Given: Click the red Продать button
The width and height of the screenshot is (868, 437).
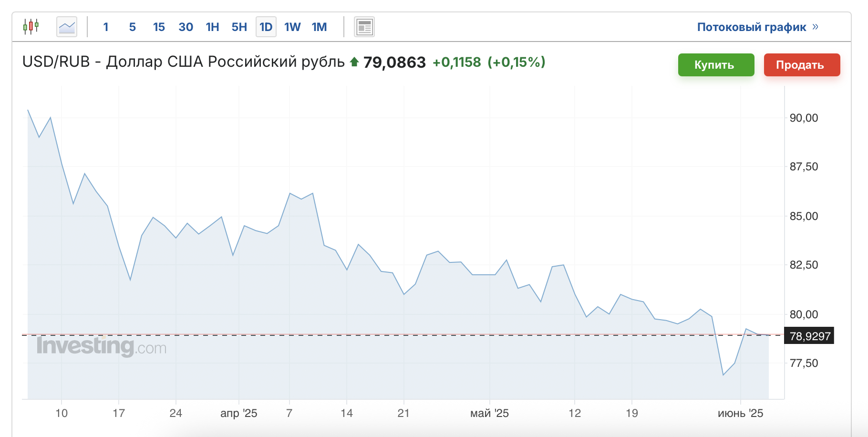Looking at the screenshot, I should coord(802,65).
